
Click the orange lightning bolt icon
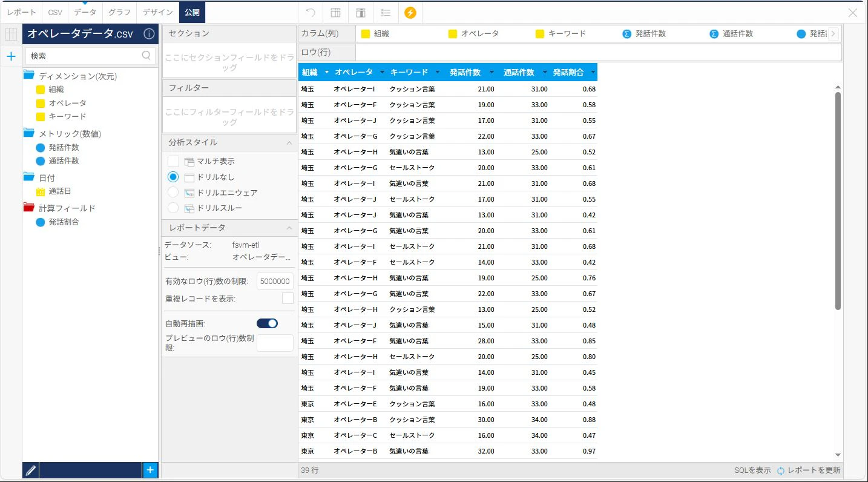(410, 12)
